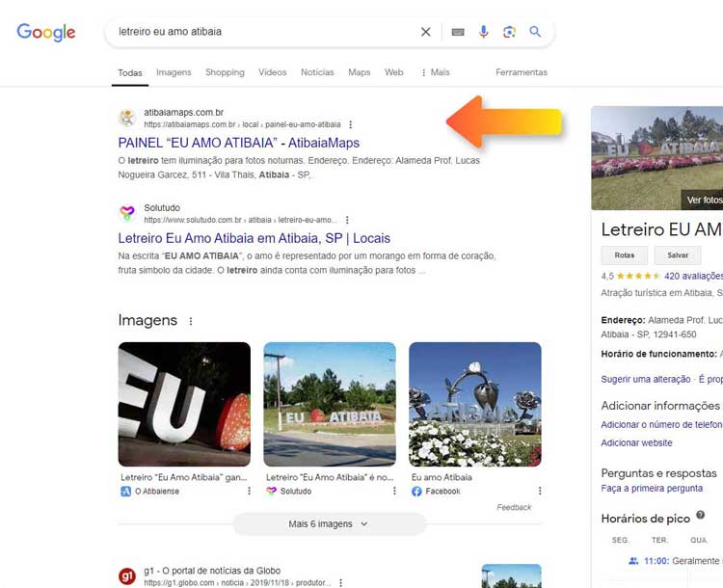Open the on-screen keyboard icon
723x588 pixels.
457,32
